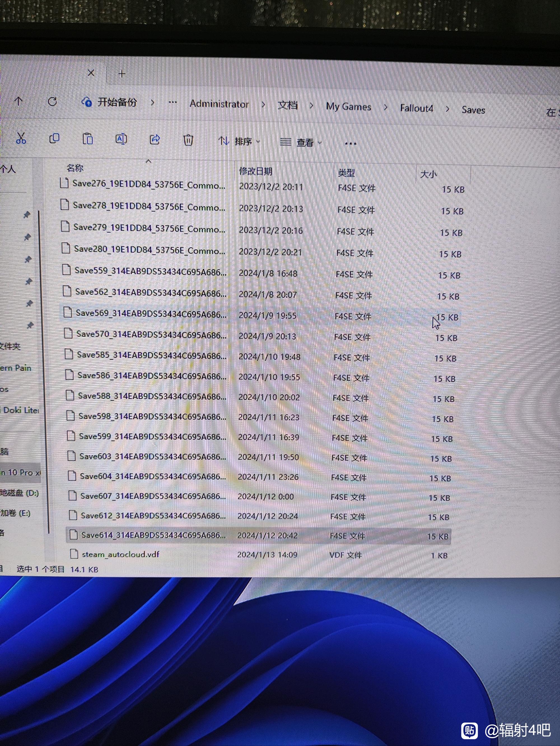Image resolution: width=560 pixels, height=746 pixels.
Task: Select file Save599_314EAB9D
Action: (x=152, y=436)
